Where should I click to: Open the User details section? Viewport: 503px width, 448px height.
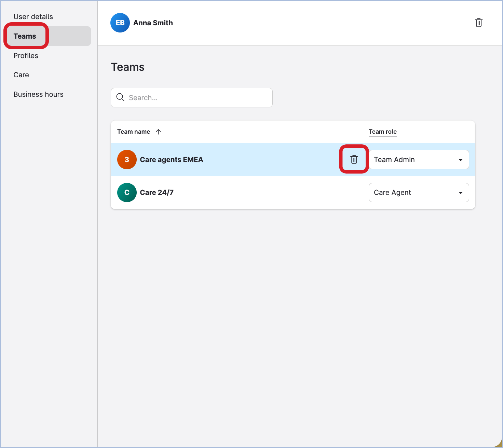[x=33, y=17]
